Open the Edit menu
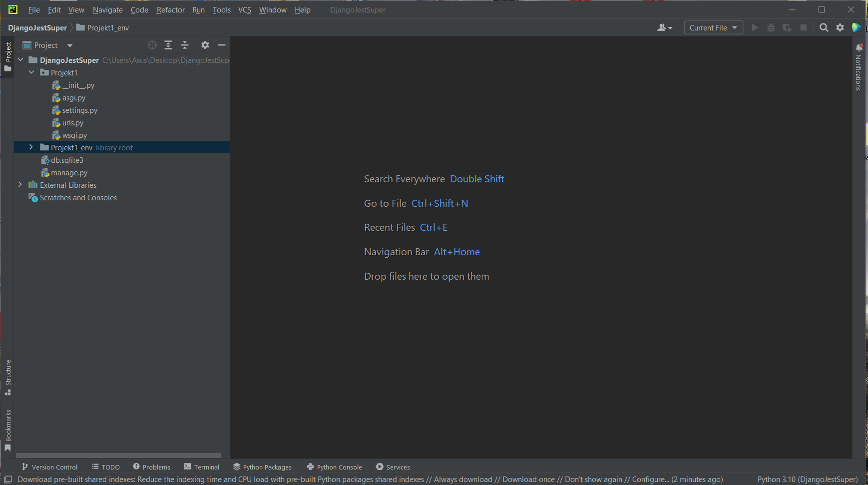This screenshot has width=868, height=485. pos(54,9)
